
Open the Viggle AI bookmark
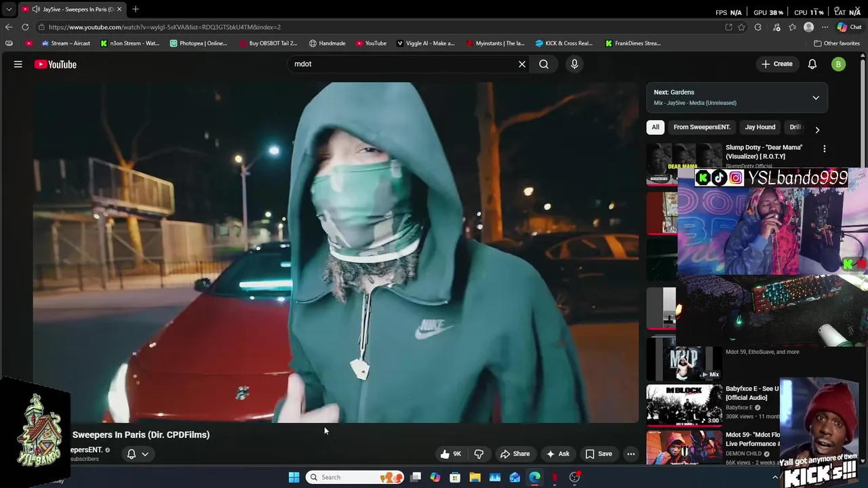tap(425, 43)
